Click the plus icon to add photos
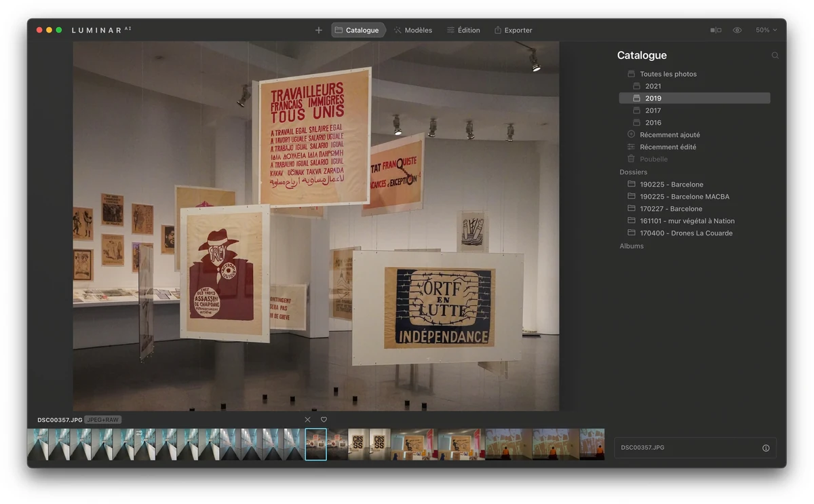This screenshot has width=814, height=504. tap(319, 30)
